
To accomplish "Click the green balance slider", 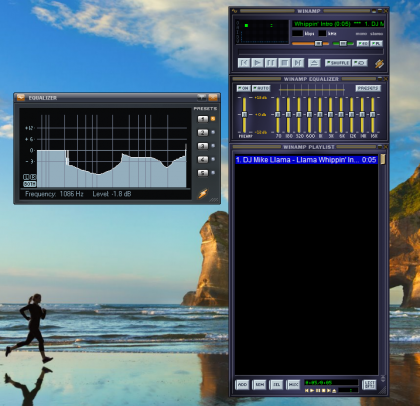I will tap(343, 43).
